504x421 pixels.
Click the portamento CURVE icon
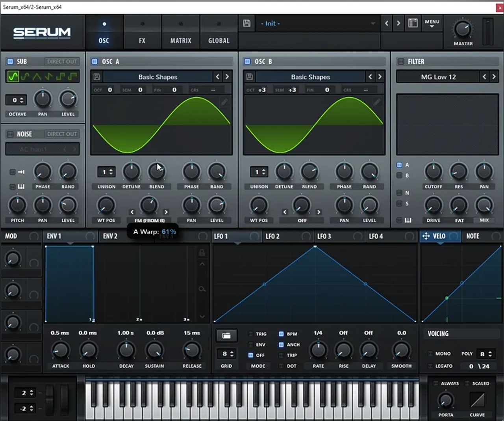[x=477, y=401]
